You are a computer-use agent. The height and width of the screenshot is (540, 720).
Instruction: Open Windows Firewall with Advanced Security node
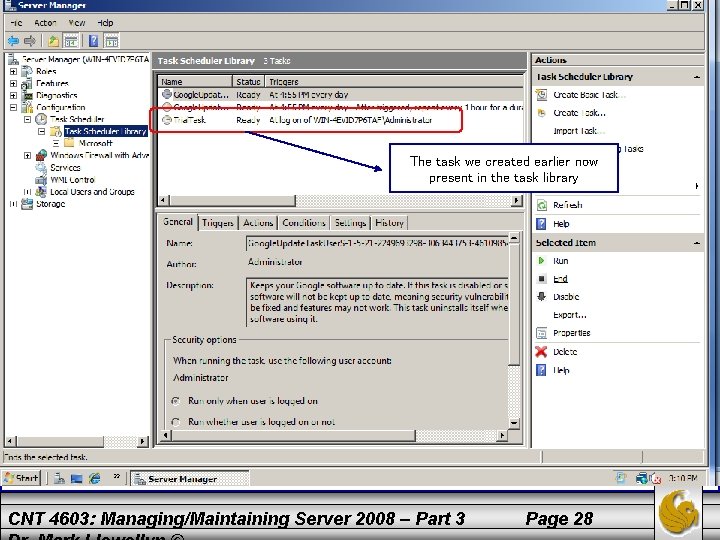tap(100, 155)
